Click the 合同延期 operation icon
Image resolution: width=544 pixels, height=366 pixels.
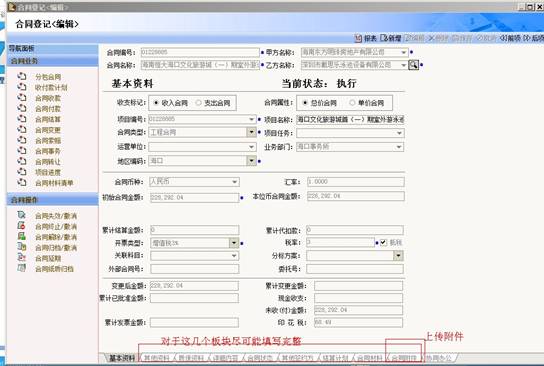22,258
